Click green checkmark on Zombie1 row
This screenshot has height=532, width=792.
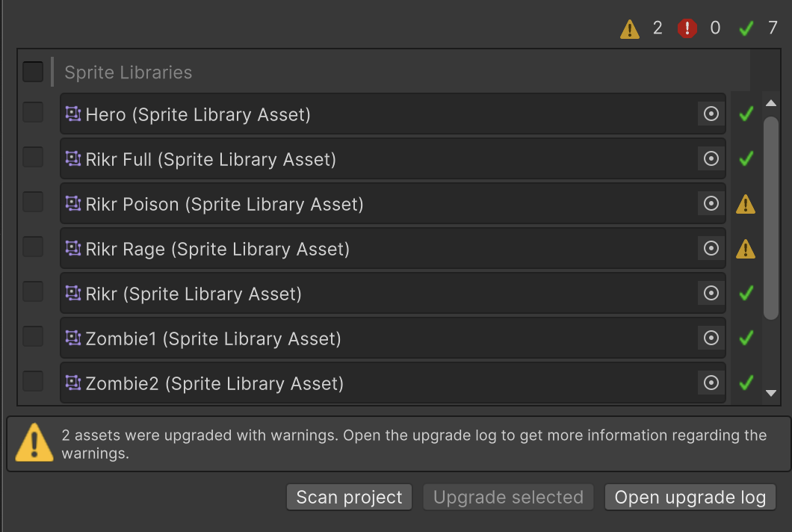746,338
